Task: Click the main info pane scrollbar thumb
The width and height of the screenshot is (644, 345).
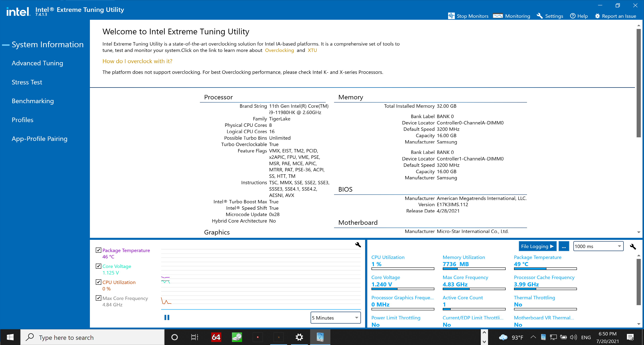Action: pyautogui.click(x=638, y=83)
